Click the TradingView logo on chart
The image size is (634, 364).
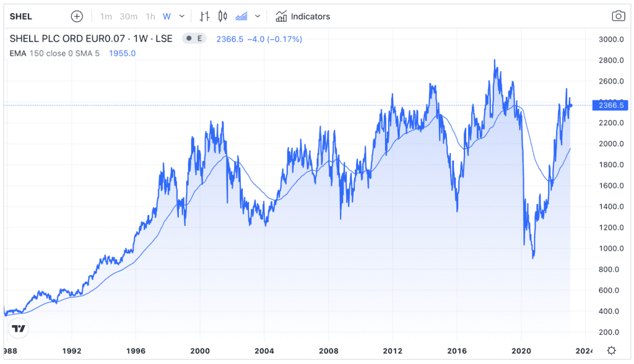point(19,329)
